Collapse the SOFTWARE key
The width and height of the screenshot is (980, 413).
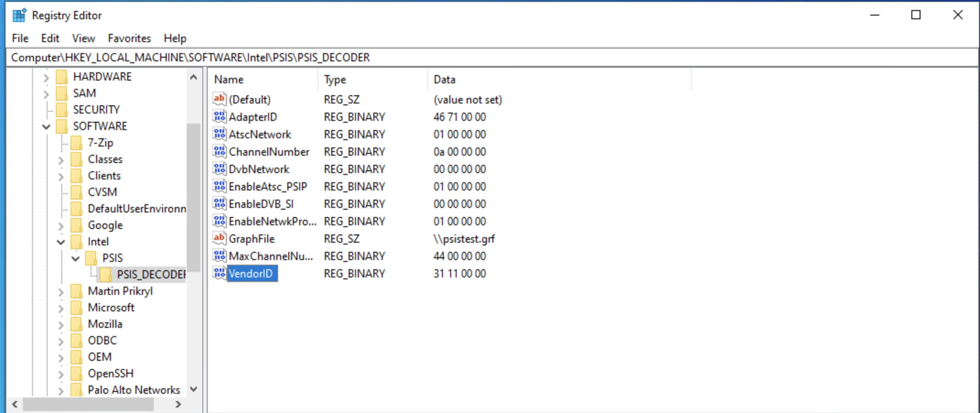(46, 126)
